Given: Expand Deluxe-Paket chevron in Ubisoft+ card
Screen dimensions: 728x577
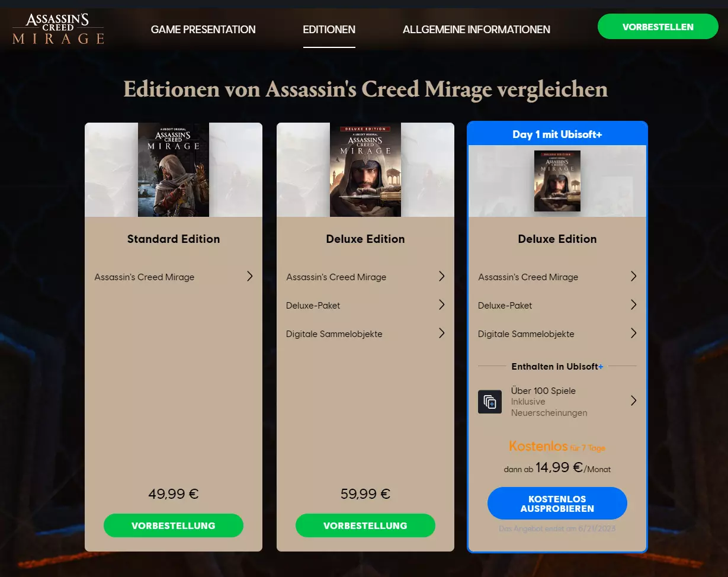Looking at the screenshot, I should click(x=634, y=304).
